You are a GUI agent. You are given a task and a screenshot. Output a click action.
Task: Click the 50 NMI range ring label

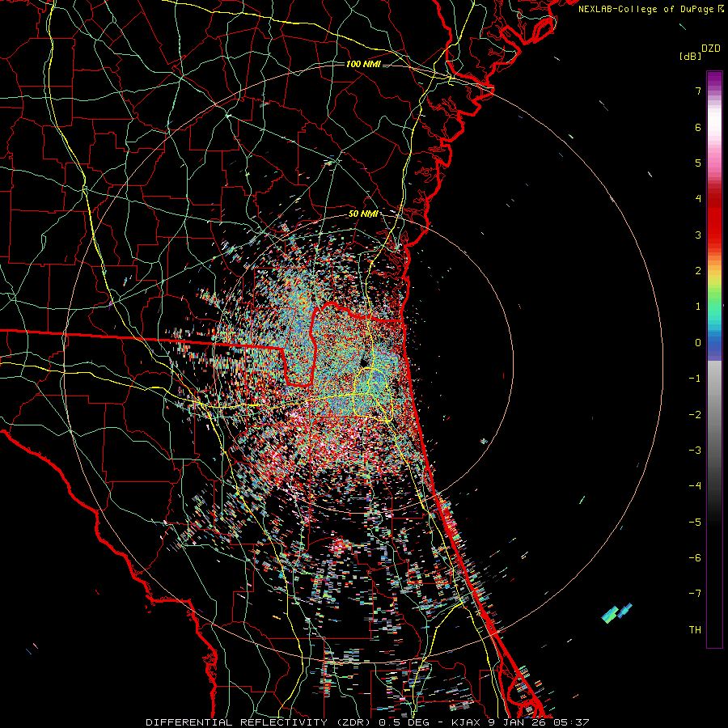[x=363, y=214]
